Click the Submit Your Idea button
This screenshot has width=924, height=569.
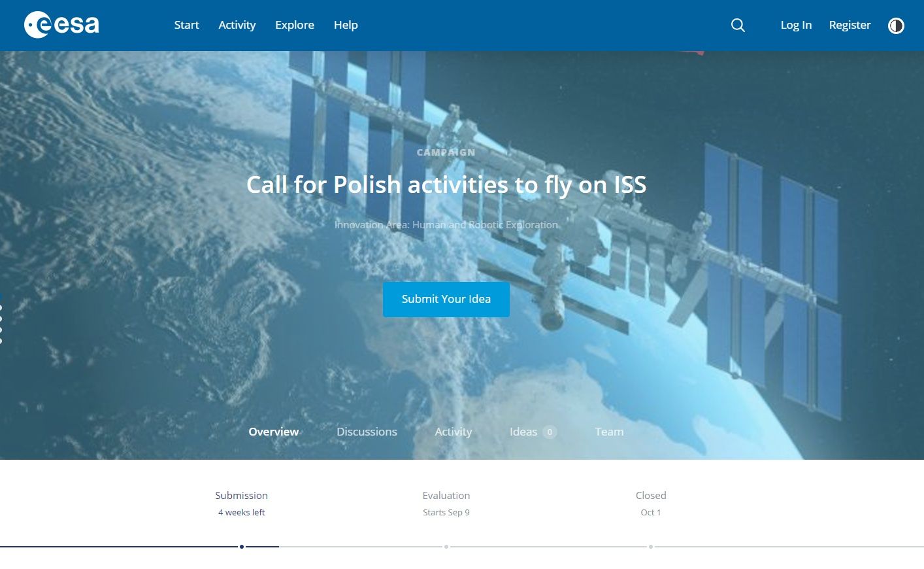click(x=446, y=299)
